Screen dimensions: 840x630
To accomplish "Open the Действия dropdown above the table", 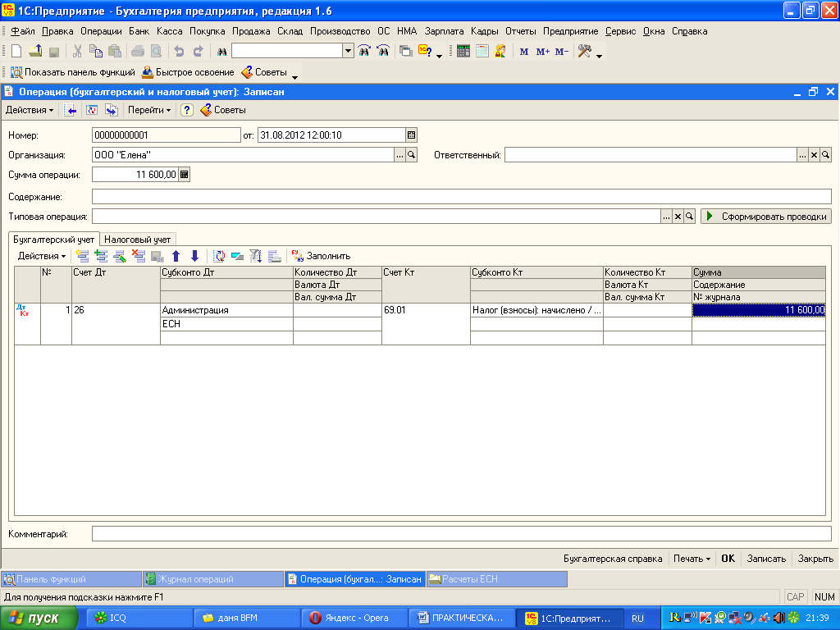I will pos(42,256).
